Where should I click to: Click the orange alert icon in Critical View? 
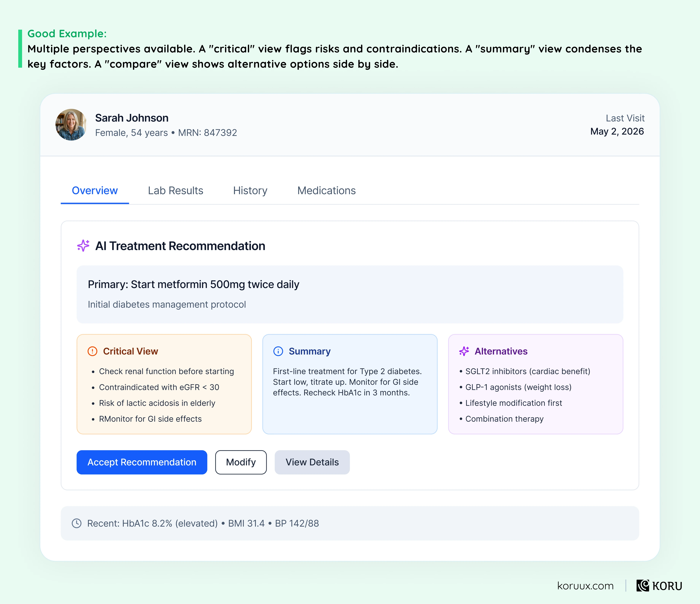[x=92, y=351]
